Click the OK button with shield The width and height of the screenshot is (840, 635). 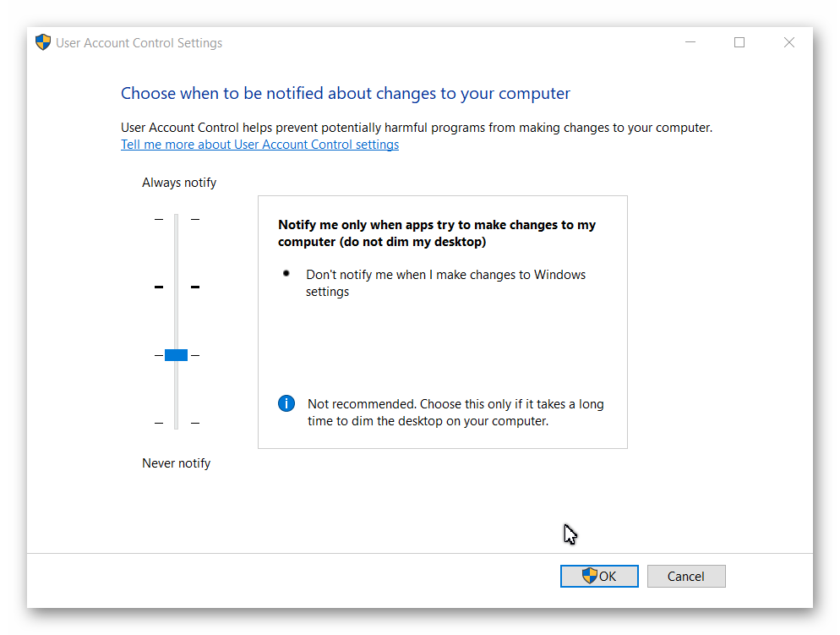coord(599,576)
